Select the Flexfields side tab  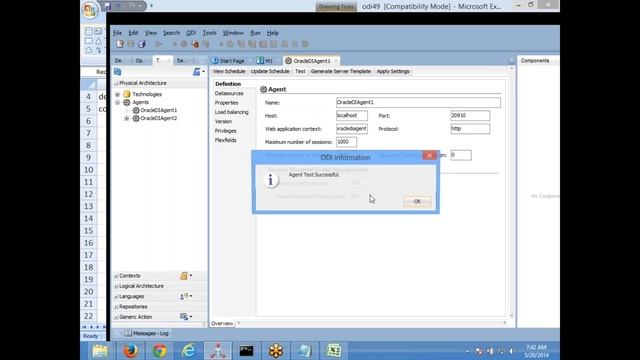click(x=225, y=140)
